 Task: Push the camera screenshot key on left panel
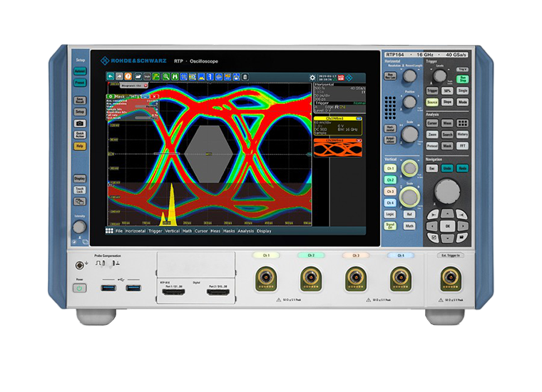80,123
